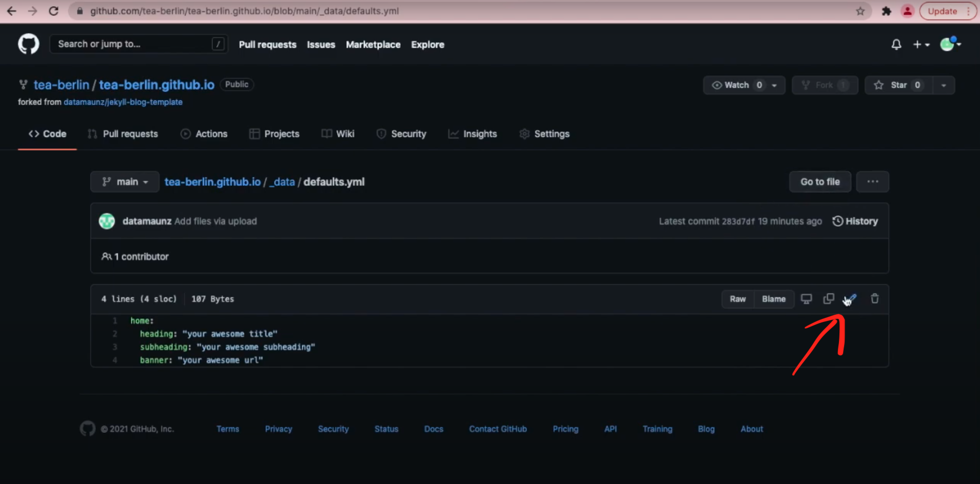Expand the Watch dropdown caret
980x484 pixels.
click(775, 85)
